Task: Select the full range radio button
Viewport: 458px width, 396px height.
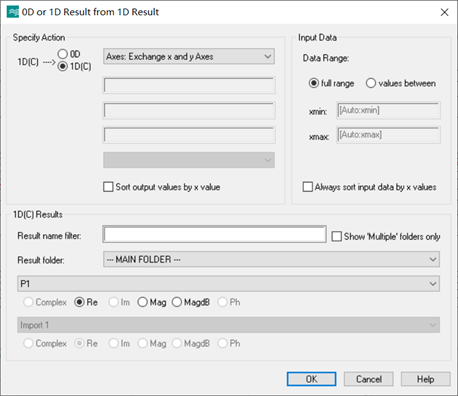Action: tap(314, 83)
